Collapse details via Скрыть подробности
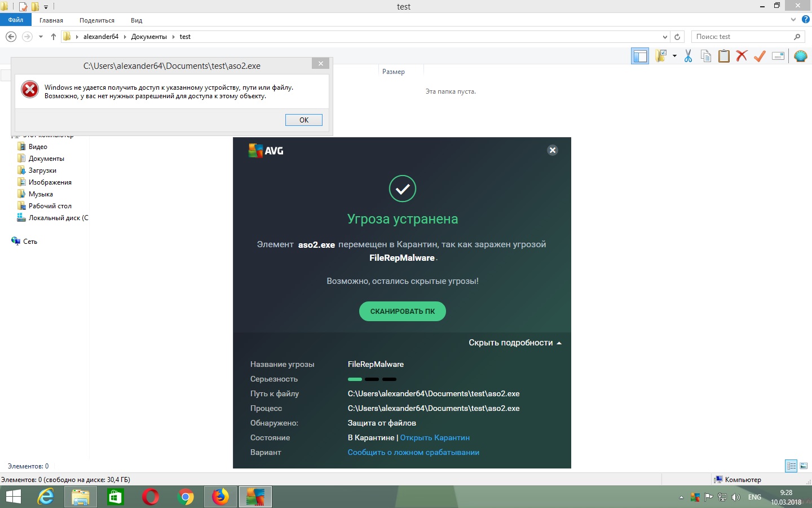This screenshot has height=508, width=812. pos(515,343)
